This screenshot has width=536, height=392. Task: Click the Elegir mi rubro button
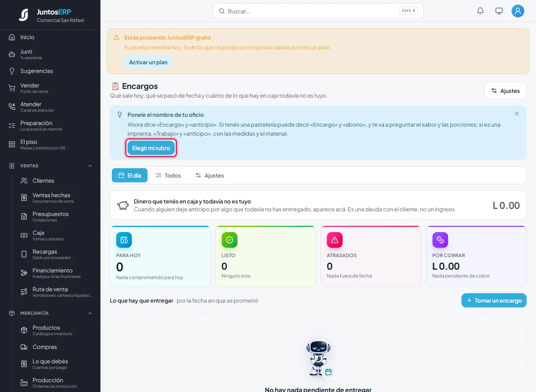[151, 148]
